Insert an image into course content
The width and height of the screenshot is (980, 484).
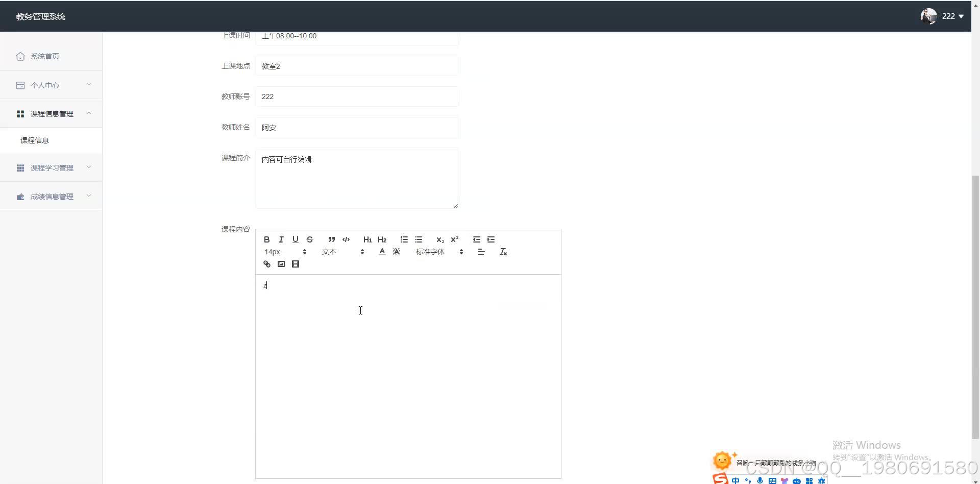[x=281, y=264]
